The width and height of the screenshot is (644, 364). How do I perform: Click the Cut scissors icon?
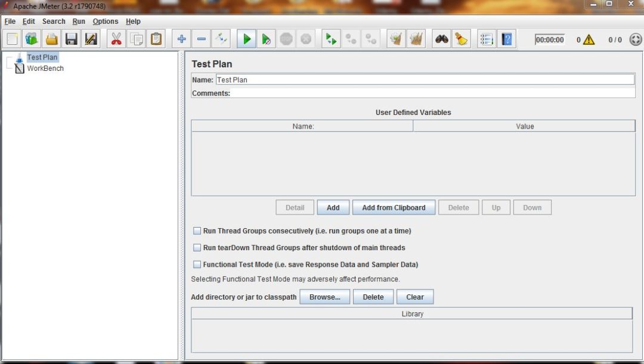(116, 39)
